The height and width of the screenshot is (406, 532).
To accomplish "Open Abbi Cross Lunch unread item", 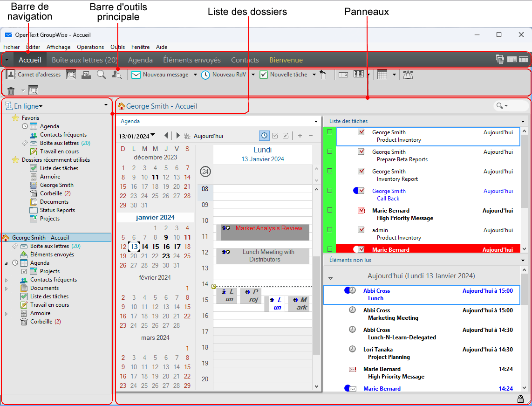I will click(x=422, y=295).
